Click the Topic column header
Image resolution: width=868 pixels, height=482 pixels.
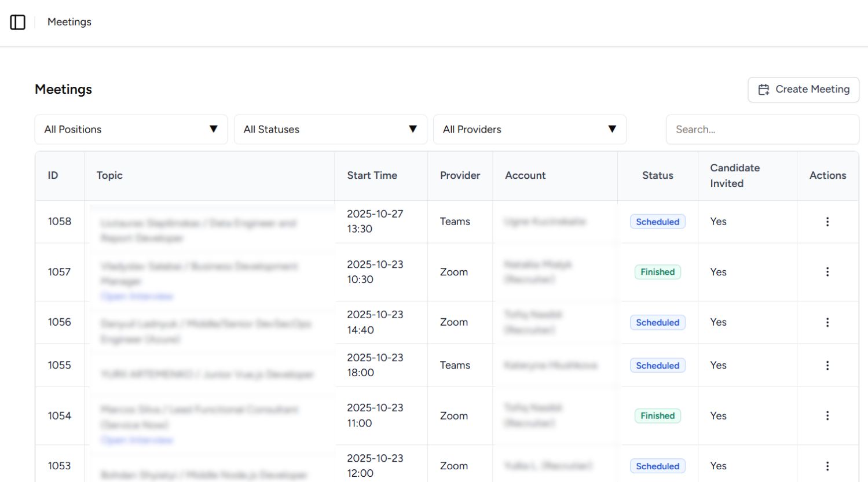point(109,175)
